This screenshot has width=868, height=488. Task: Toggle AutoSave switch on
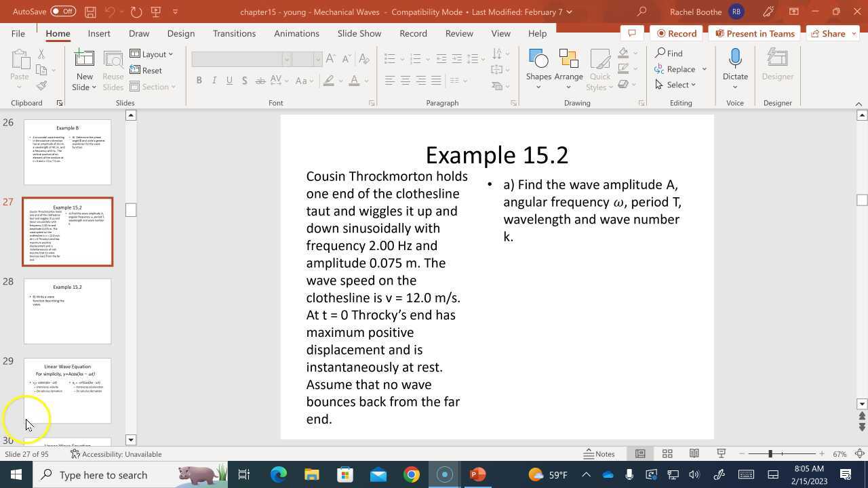[x=63, y=12]
